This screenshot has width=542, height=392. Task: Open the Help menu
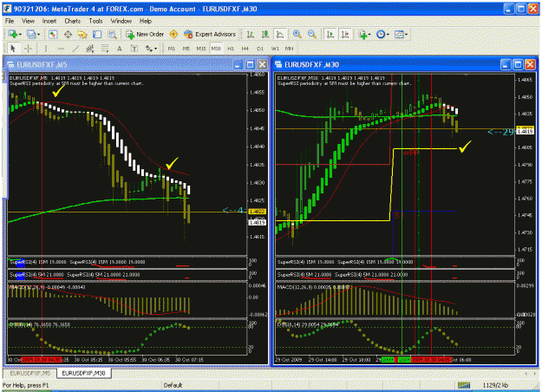(146, 21)
